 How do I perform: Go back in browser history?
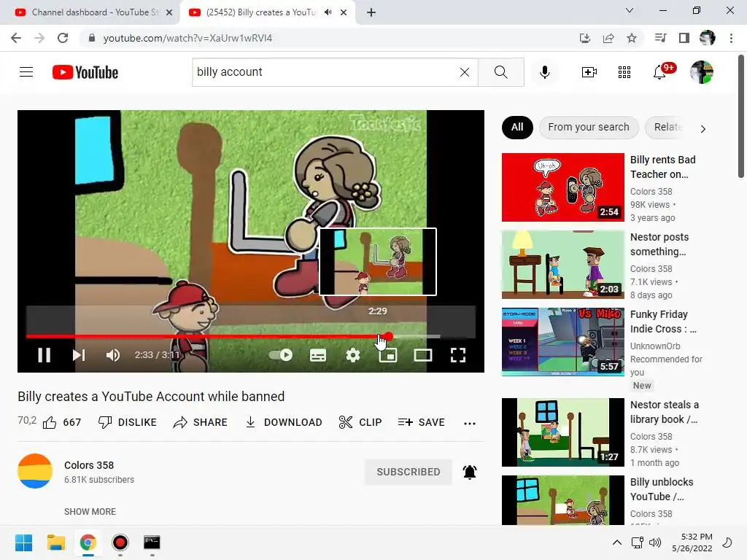(x=16, y=38)
